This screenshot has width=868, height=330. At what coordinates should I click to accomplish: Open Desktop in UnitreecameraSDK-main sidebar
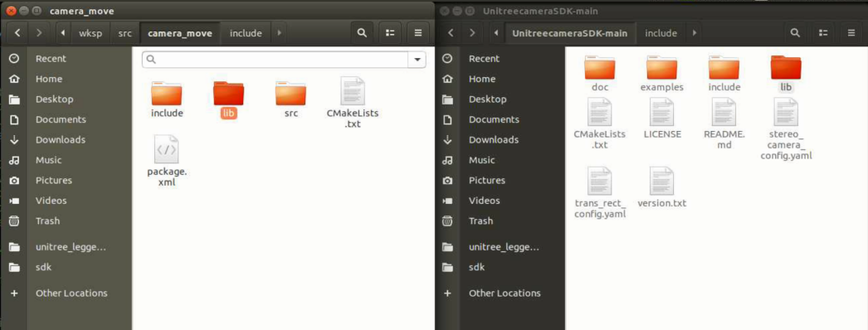point(500,99)
